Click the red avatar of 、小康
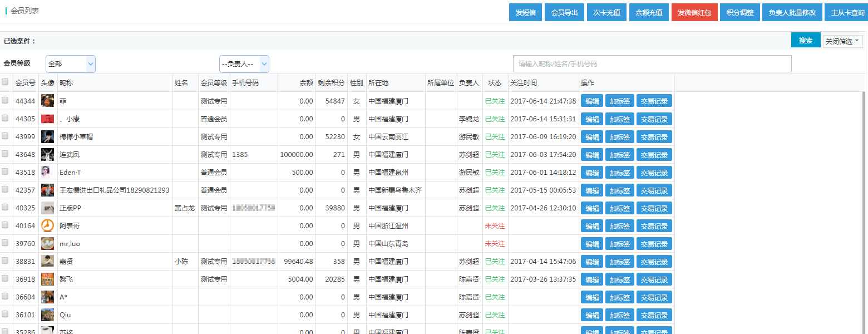The height and width of the screenshot is (334, 868). (48, 119)
